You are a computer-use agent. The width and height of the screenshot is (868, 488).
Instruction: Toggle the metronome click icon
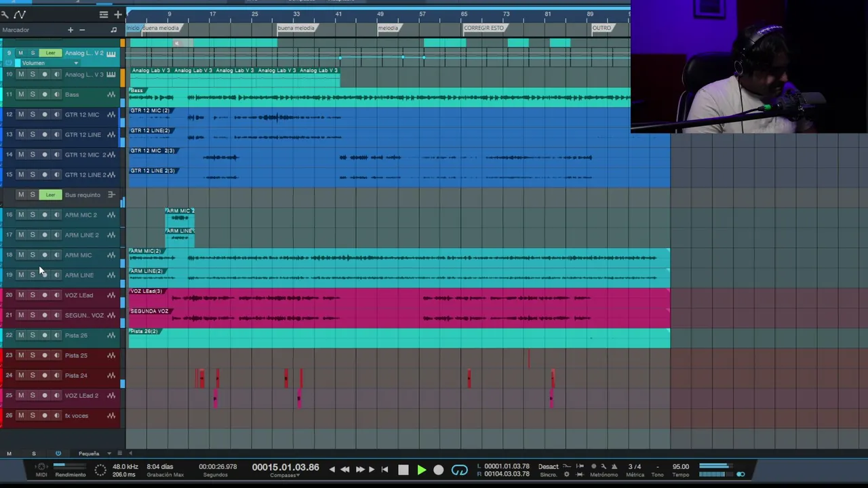tap(614, 466)
